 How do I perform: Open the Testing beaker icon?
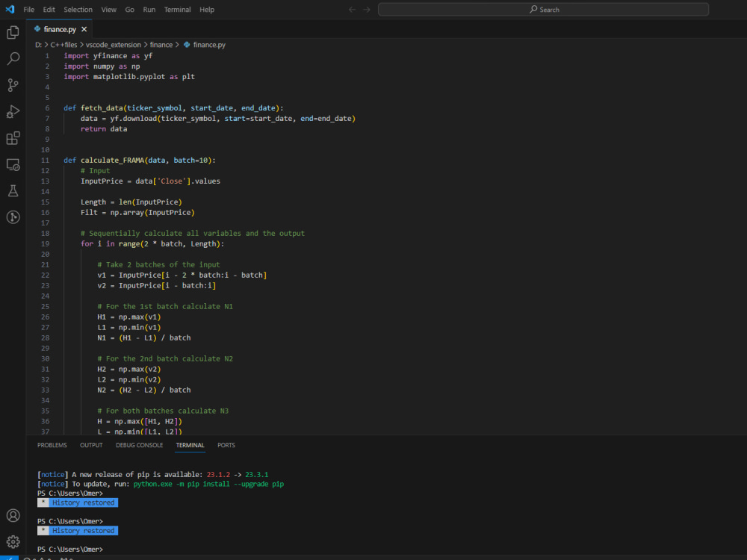click(x=12, y=190)
